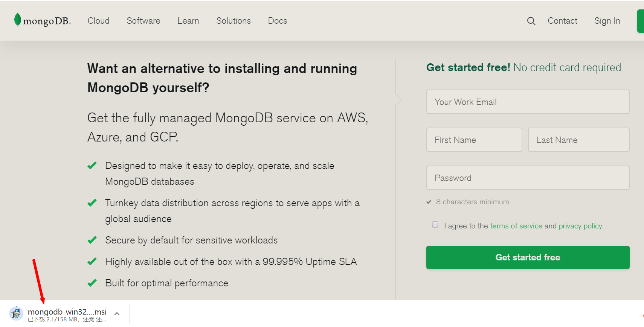Click the download progress status text

[x=67, y=319]
